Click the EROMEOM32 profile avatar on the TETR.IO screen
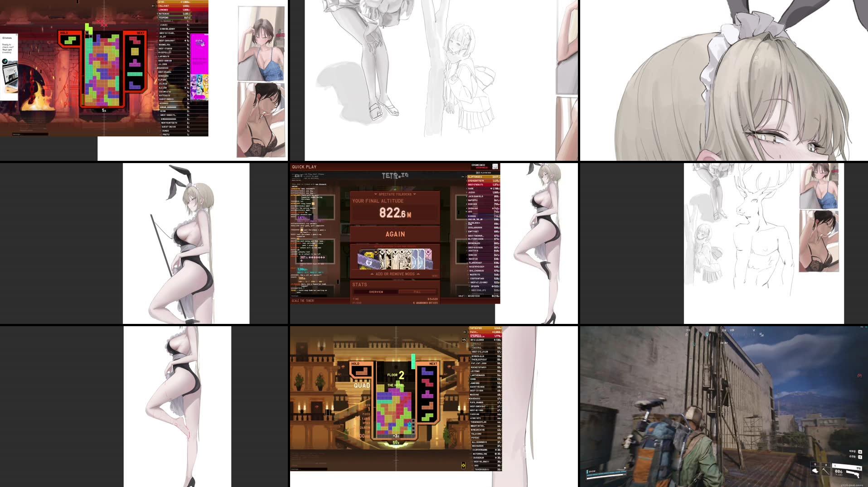Screen dimensions: 868x487 (x=495, y=167)
